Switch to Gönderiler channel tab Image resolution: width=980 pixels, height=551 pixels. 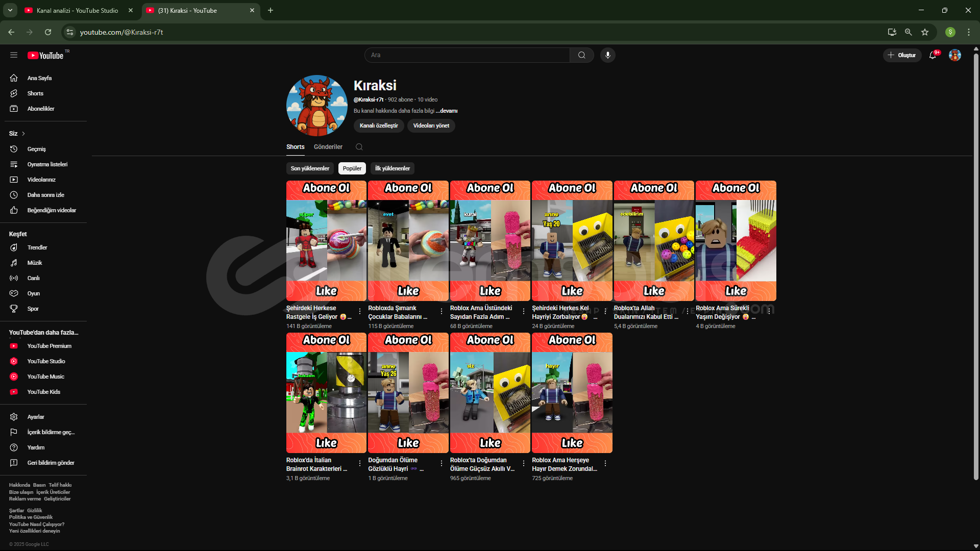[x=328, y=147]
